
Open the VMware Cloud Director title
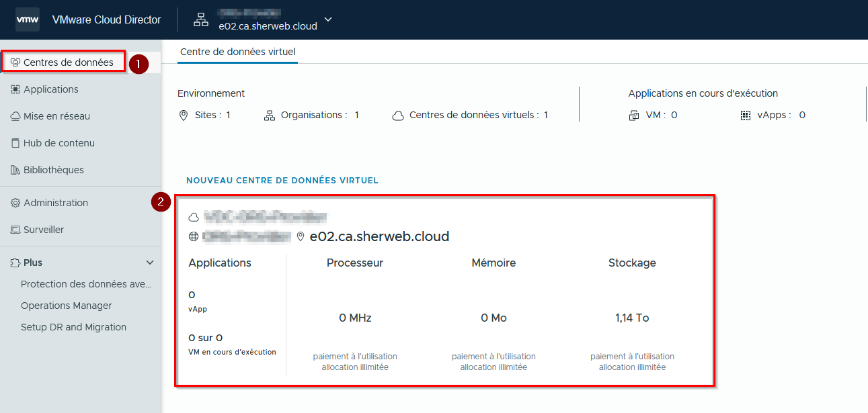(106, 19)
